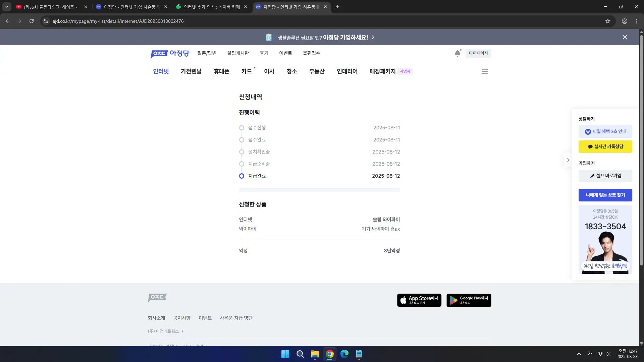Open the hamburger menu icon
The width and height of the screenshot is (644, 362).
click(484, 71)
